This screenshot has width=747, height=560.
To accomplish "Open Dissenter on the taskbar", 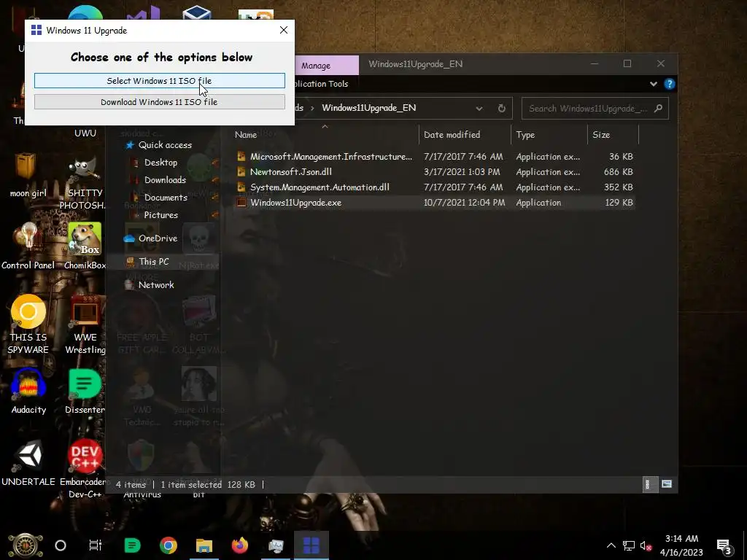I will coord(132,545).
